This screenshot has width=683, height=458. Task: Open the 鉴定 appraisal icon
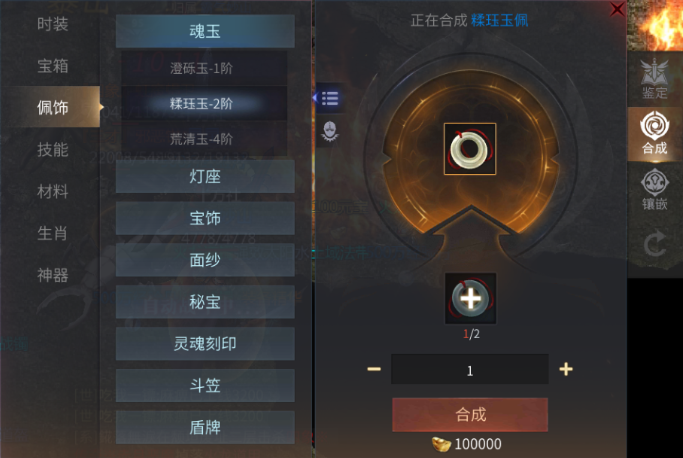pyautogui.click(x=654, y=78)
